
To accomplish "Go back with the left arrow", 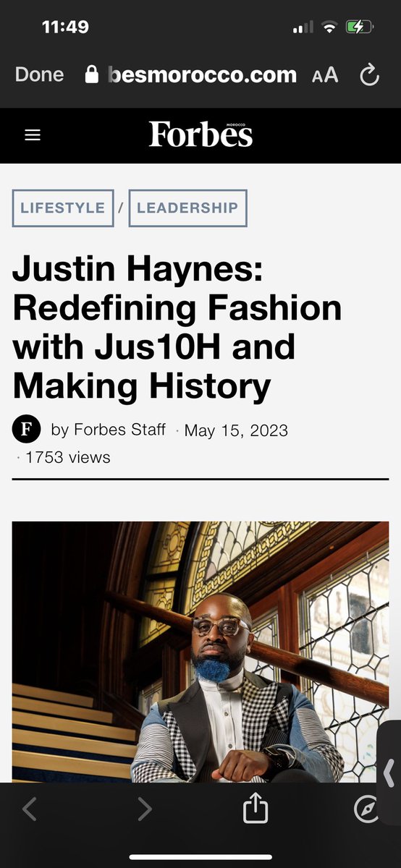I will 29,809.
